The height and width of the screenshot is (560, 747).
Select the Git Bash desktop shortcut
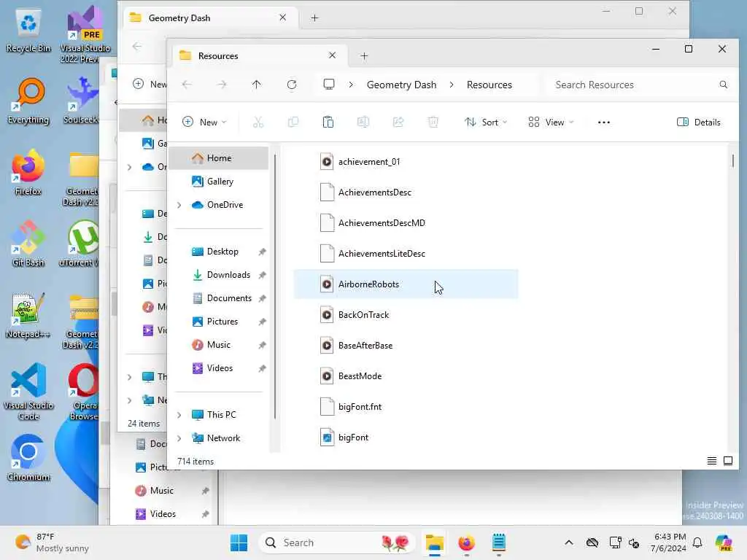[x=28, y=244]
